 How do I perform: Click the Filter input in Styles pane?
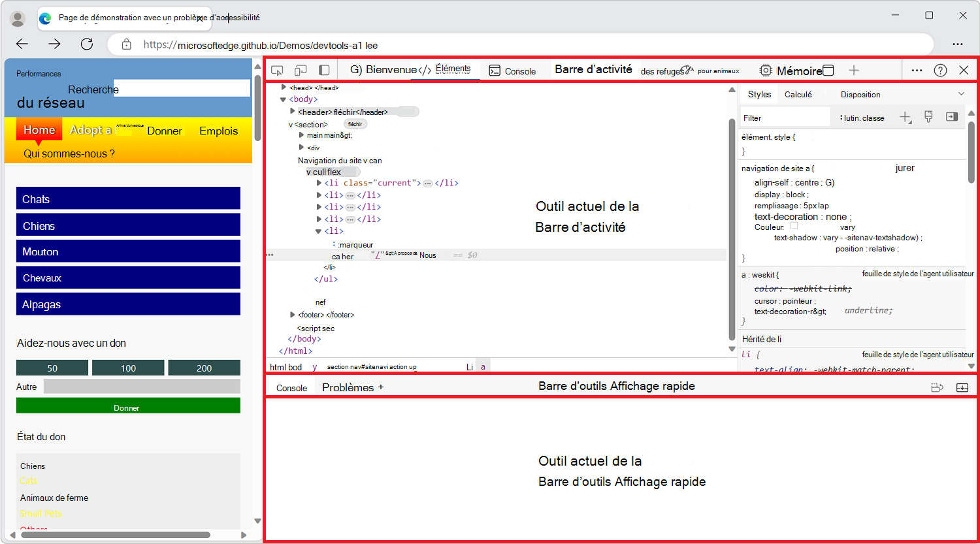784,116
